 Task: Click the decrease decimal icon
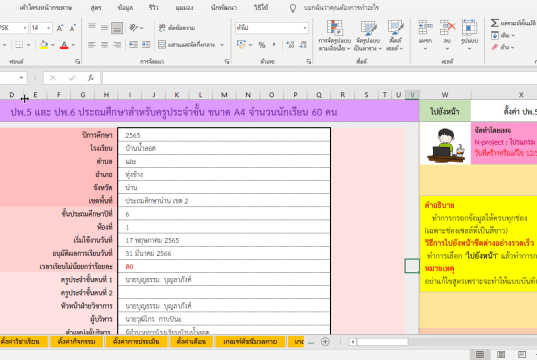(x=303, y=45)
